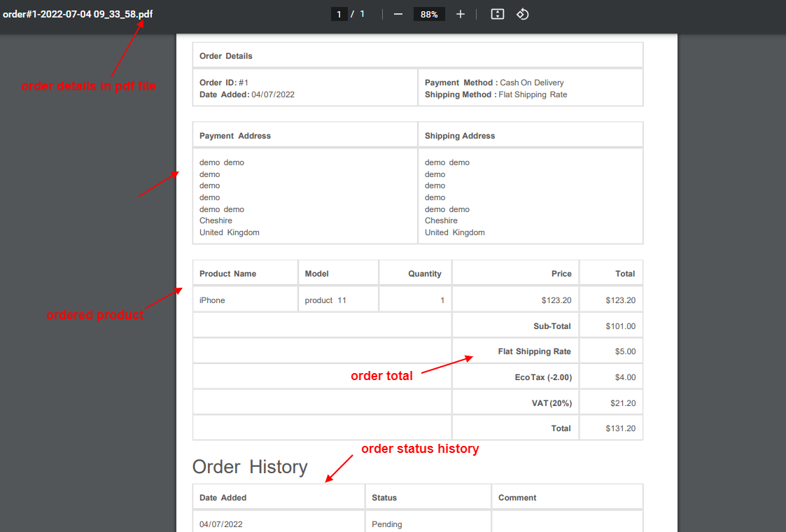
Task: Select the Payment Address section header
Action: [x=233, y=135]
